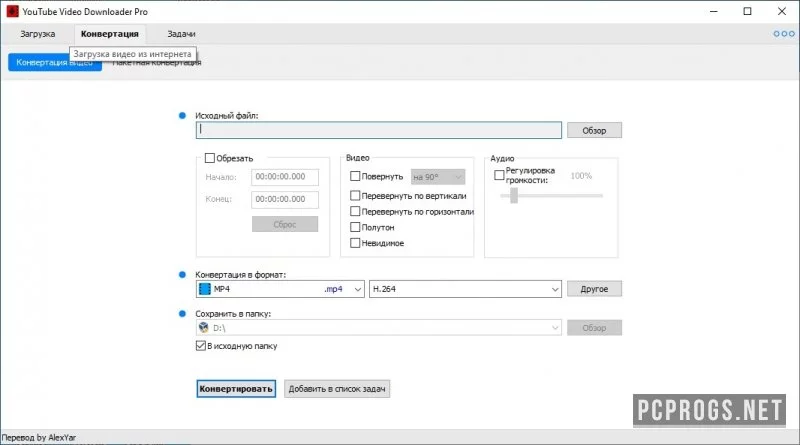The height and width of the screenshot is (445, 800).
Task: Click the Начало time field
Action: pyautogui.click(x=285, y=177)
